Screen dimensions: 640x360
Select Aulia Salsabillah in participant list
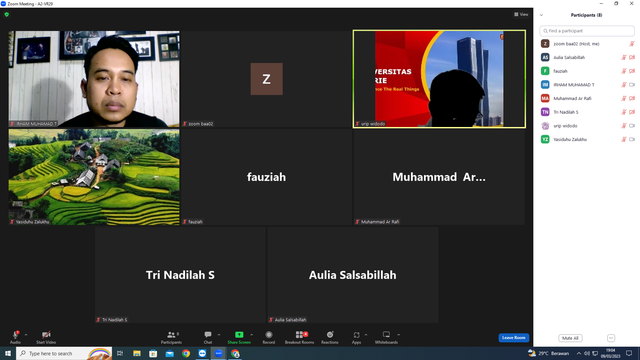[x=587, y=58]
